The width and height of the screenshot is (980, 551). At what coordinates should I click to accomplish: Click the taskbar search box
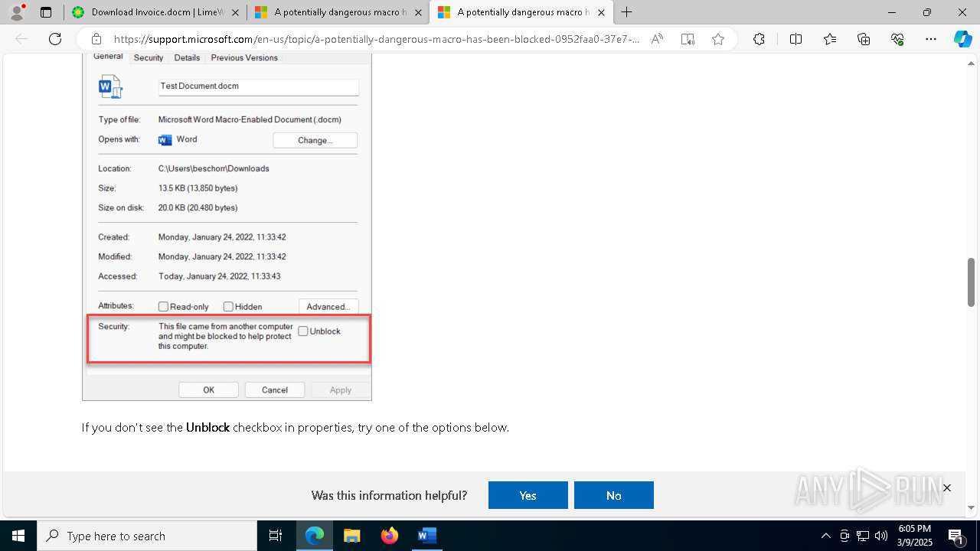coord(147,536)
